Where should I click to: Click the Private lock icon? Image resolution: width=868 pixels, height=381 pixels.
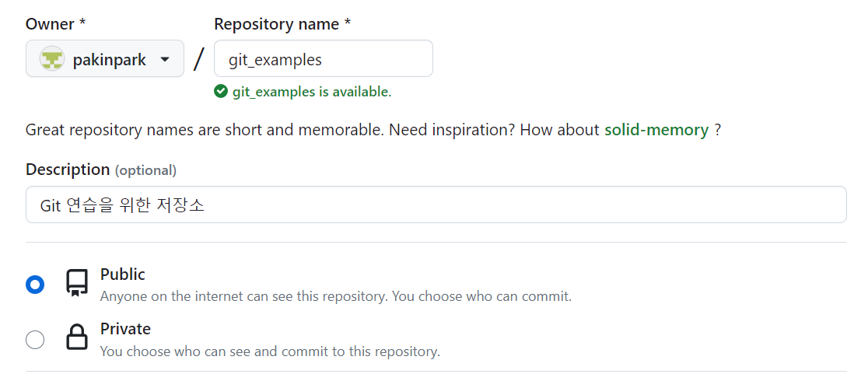76,338
